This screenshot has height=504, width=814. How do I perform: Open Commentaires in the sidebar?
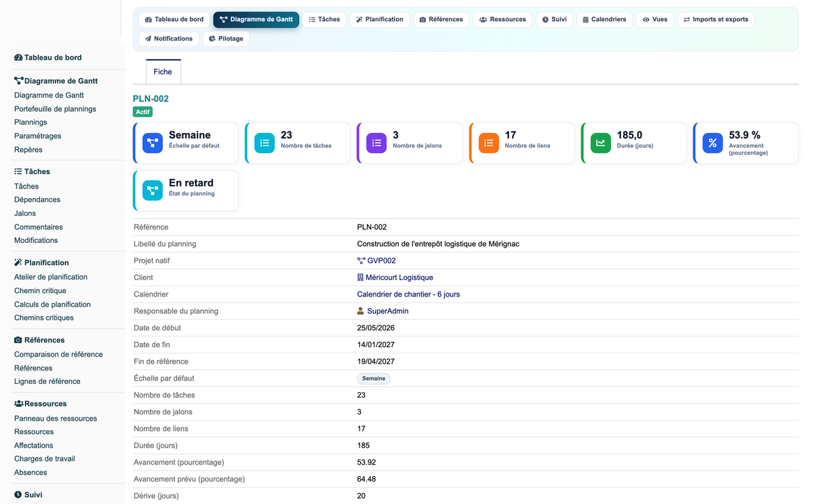[39, 227]
